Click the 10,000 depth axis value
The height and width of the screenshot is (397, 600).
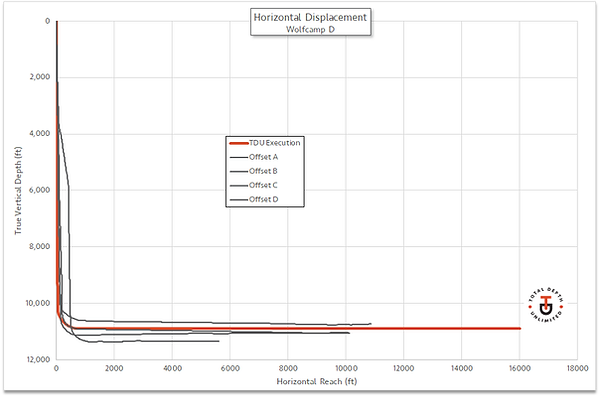[38, 303]
